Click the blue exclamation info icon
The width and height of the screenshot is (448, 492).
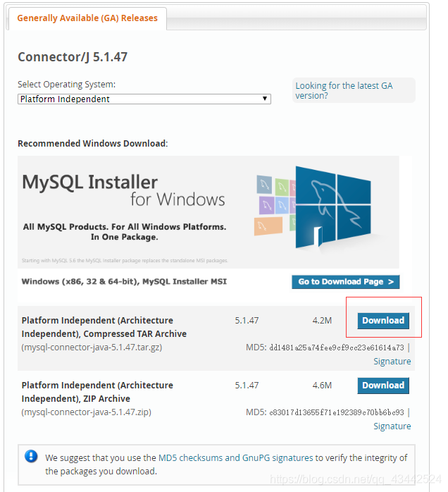pyautogui.click(x=31, y=456)
